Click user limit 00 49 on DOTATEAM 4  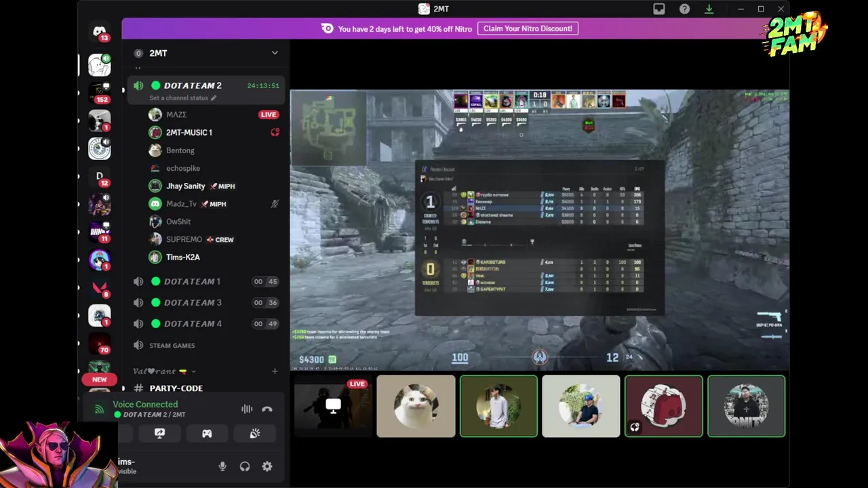pos(265,323)
